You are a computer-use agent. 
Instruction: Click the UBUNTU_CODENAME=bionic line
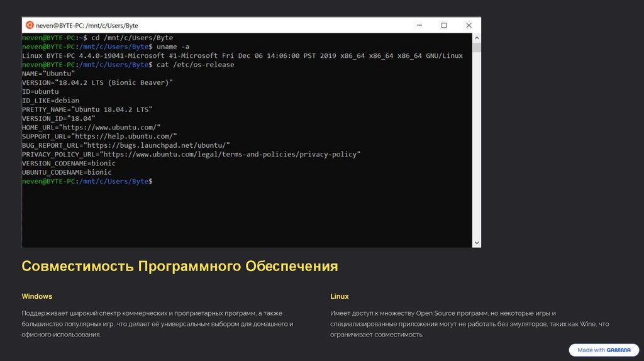click(x=67, y=172)
